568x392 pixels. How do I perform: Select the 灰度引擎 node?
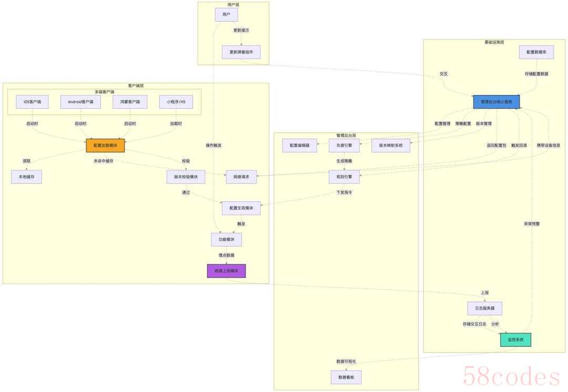(344, 146)
